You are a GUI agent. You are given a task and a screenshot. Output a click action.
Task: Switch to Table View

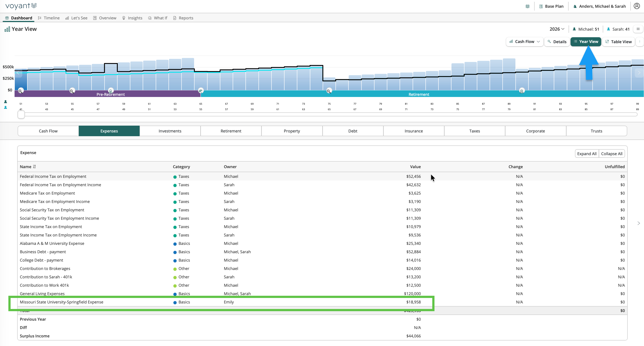click(618, 41)
